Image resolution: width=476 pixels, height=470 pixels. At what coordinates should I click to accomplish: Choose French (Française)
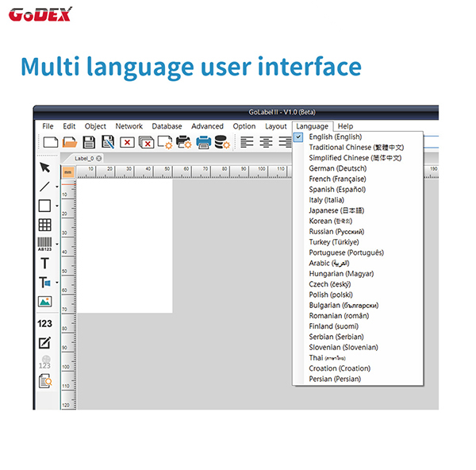pos(358,179)
